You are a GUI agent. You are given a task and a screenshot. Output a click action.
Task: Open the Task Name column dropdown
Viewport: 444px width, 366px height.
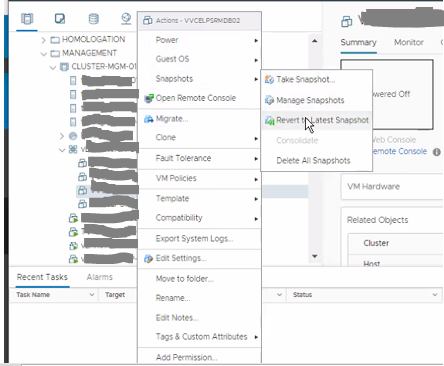pos(92,295)
